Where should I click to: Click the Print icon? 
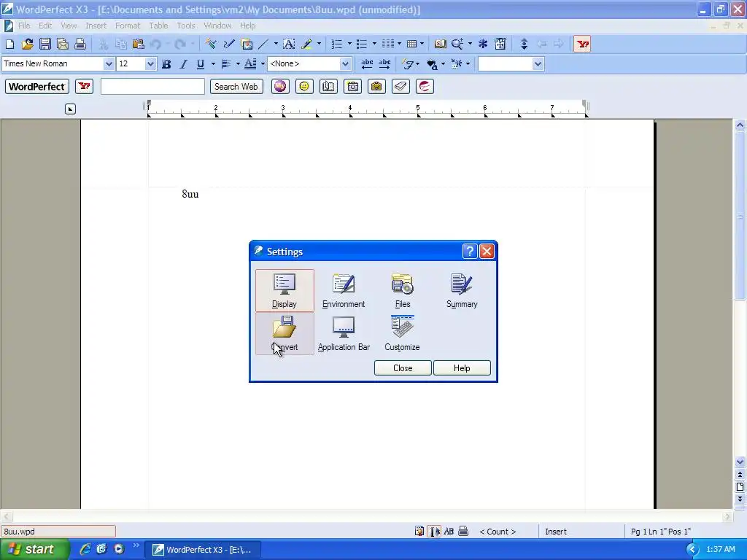point(80,44)
